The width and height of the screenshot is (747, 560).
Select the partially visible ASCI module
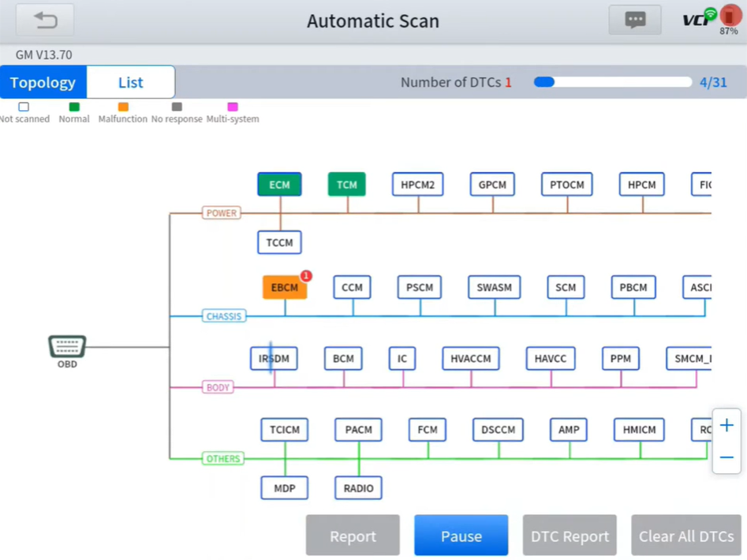[697, 287]
